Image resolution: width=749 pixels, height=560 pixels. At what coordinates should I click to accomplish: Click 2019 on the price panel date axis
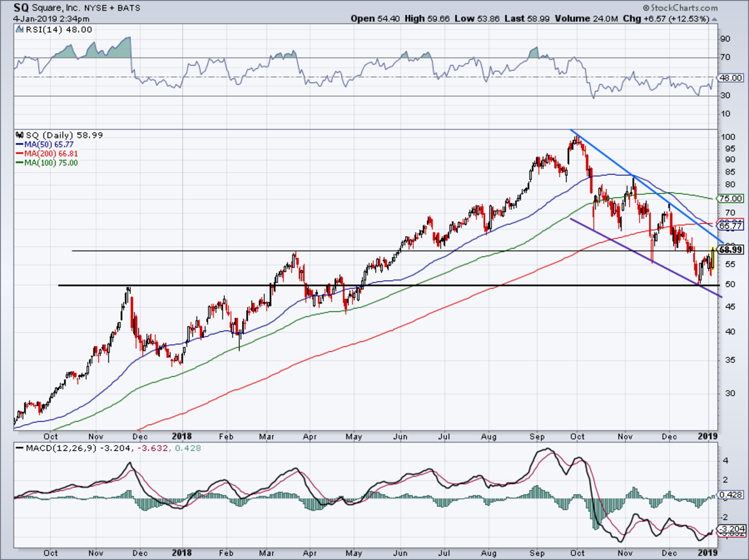pos(707,436)
